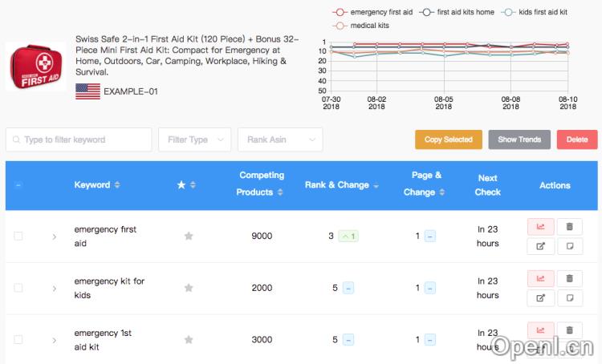Star the 'emergency 1st aid kit' keyword
Image resolution: width=602 pixels, height=364 pixels.
tap(189, 339)
